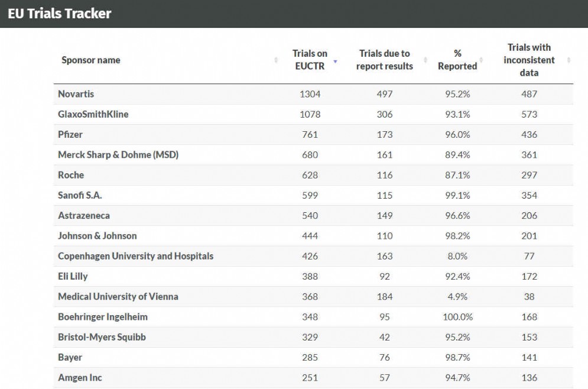Screen dimensions: 588x389
Task: Click Copenhagen University inconsistent data value 77
Action: pyautogui.click(x=529, y=256)
